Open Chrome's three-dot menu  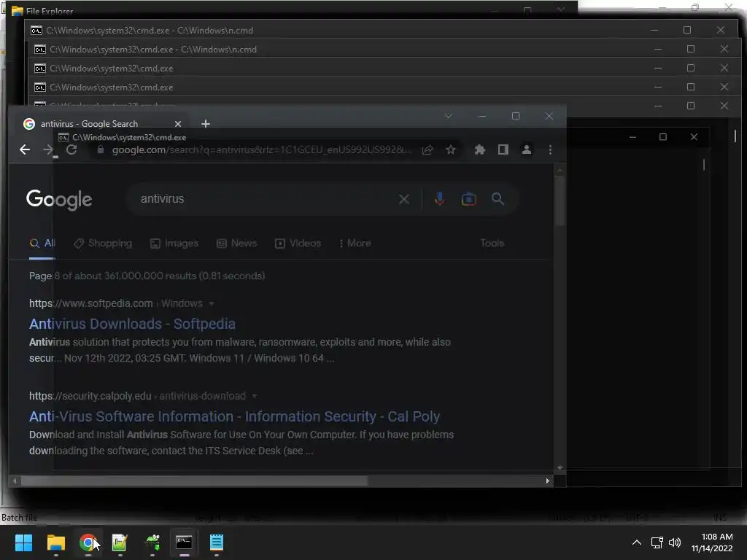click(550, 150)
